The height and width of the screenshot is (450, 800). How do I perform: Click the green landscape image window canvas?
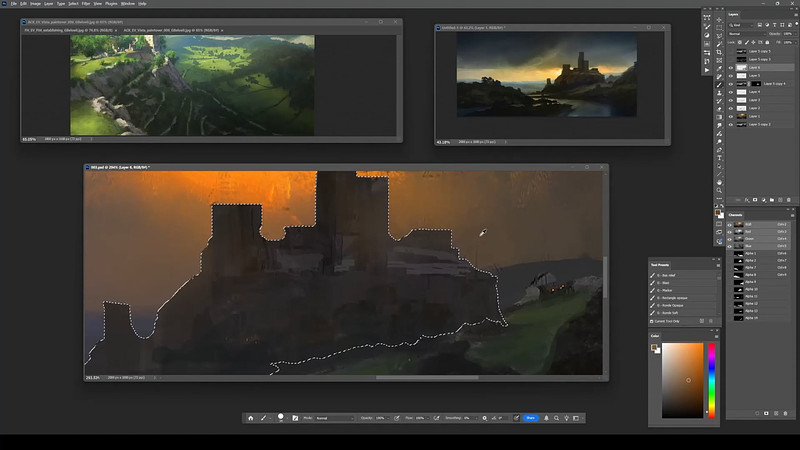coord(192,85)
